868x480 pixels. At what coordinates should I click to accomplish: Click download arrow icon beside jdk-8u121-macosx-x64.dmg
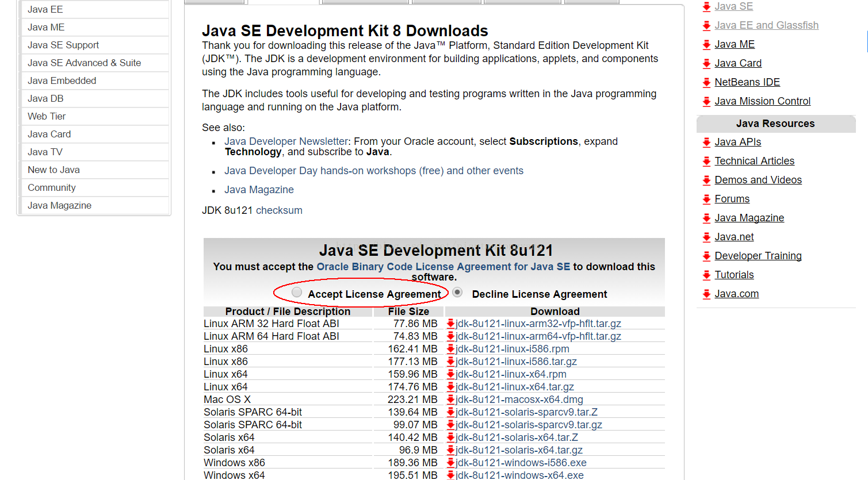[450, 400]
